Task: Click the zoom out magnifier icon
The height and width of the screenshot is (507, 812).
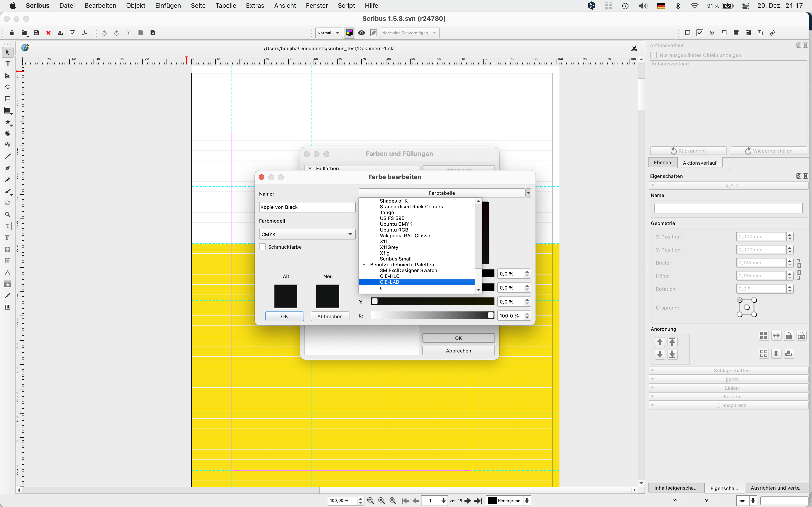Action: click(370, 501)
